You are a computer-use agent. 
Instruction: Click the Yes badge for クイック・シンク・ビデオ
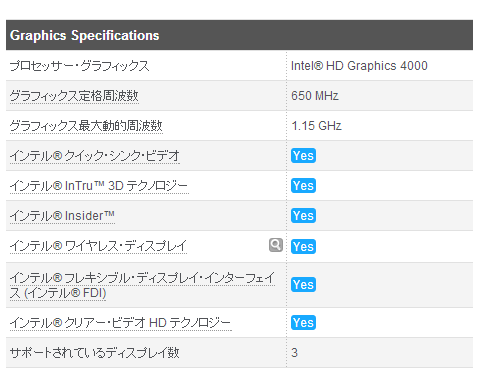tap(303, 156)
